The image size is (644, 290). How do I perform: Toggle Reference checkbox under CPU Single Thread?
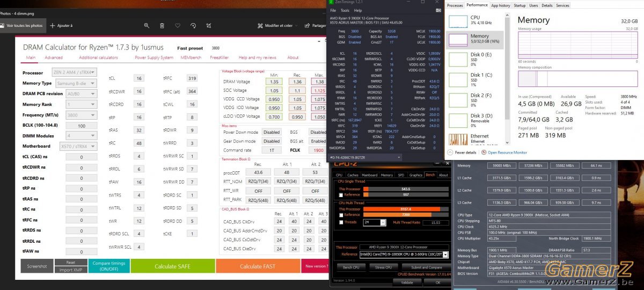(341, 194)
